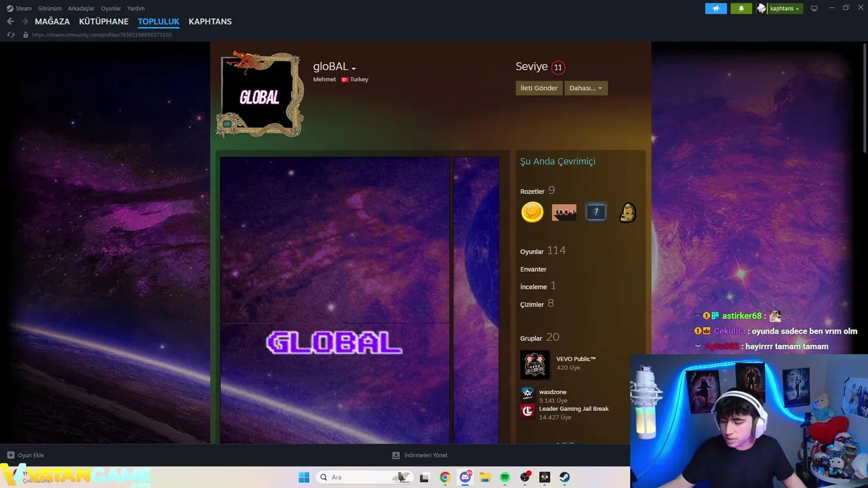Open the Çizimler link
868x488 pixels.
(532, 304)
